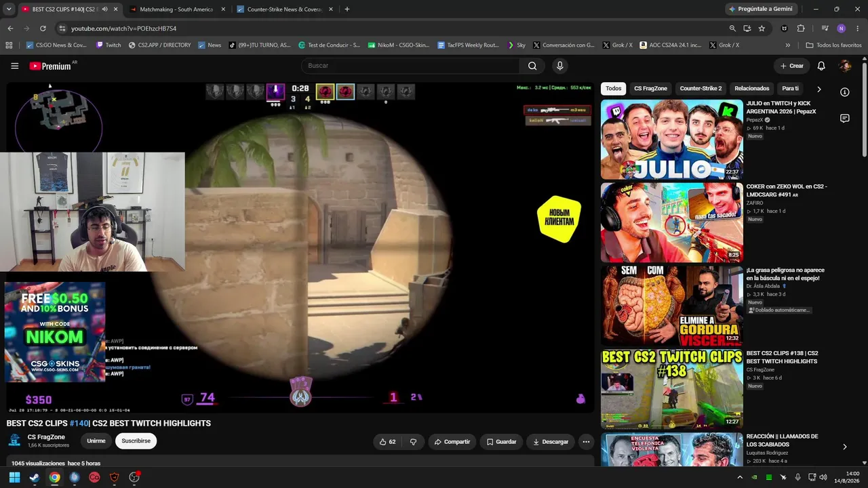The width and height of the screenshot is (868, 488).
Task: Open YouTube notifications bell
Action: [x=821, y=66]
